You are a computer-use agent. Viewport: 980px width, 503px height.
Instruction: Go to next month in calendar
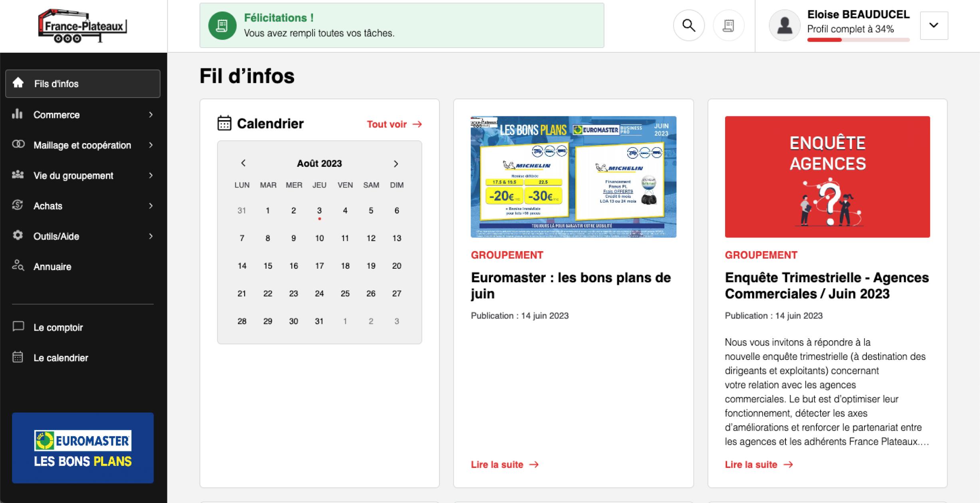396,164
